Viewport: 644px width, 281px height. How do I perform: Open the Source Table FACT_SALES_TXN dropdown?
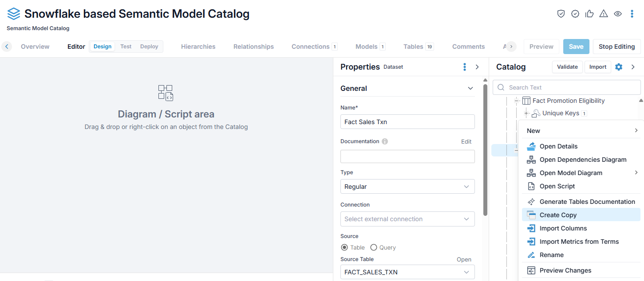407,272
